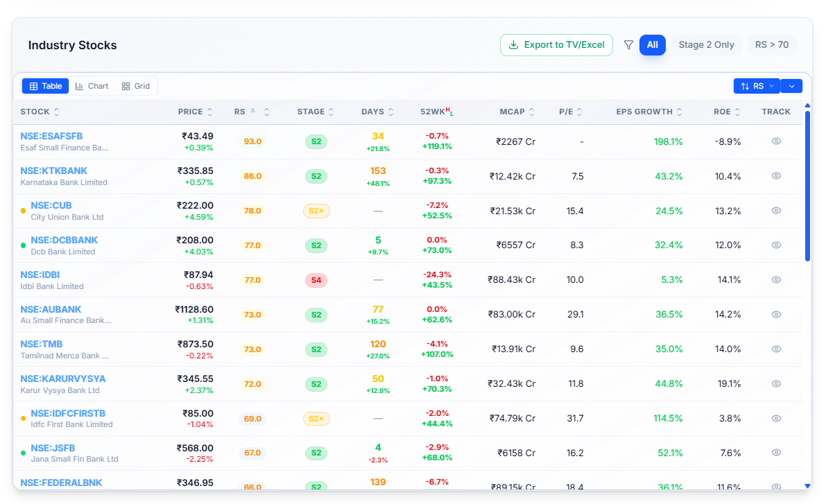Click Industry Stocks heading

[x=73, y=45]
